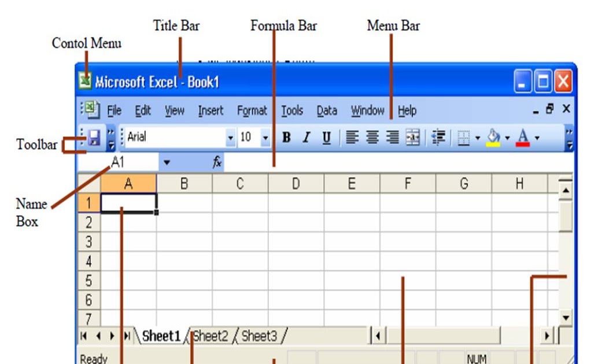Open the Tools menu
The image size is (594, 364).
pos(292,110)
